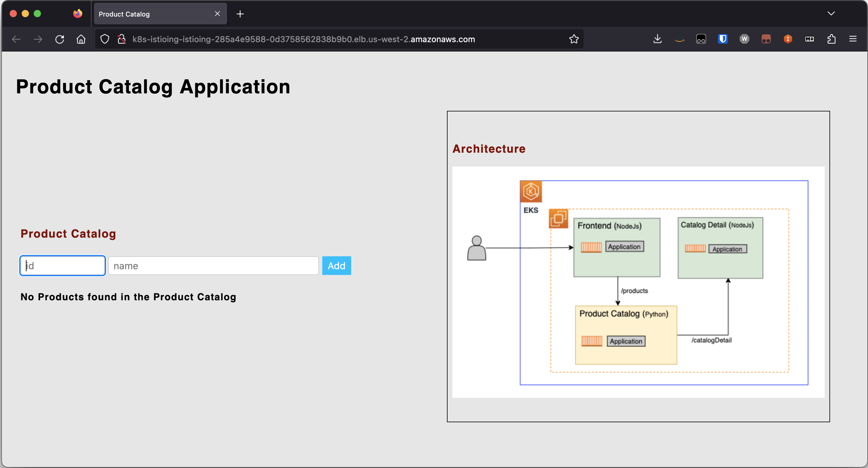Image resolution: width=868 pixels, height=468 pixels.
Task: Click the Frontend NodeJS application icon
Action: pyautogui.click(x=590, y=246)
